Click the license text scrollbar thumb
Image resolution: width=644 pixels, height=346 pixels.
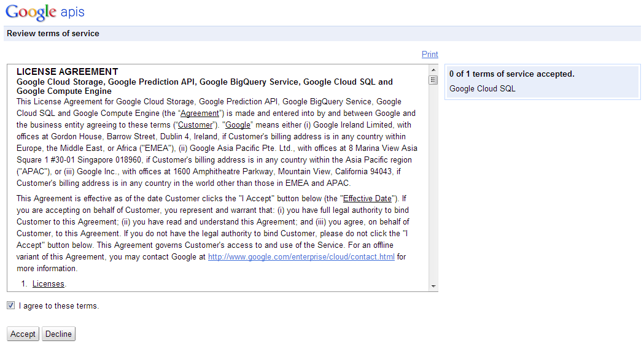tap(433, 79)
